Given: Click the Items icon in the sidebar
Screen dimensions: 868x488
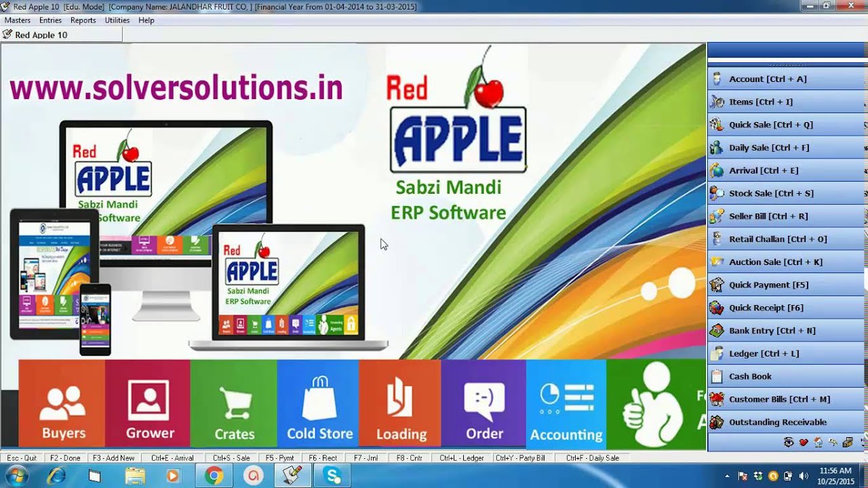Looking at the screenshot, I should pos(717,102).
